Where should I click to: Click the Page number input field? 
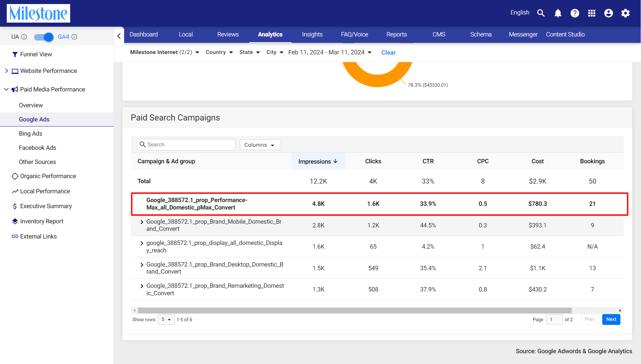click(x=554, y=319)
